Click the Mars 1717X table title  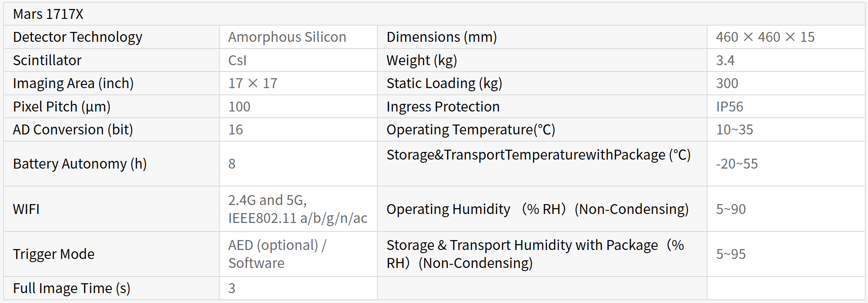pyautogui.click(x=48, y=14)
